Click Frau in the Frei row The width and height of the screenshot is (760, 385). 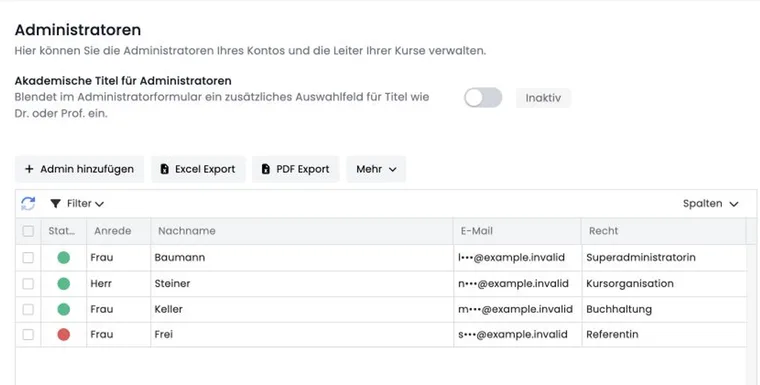pos(102,335)
